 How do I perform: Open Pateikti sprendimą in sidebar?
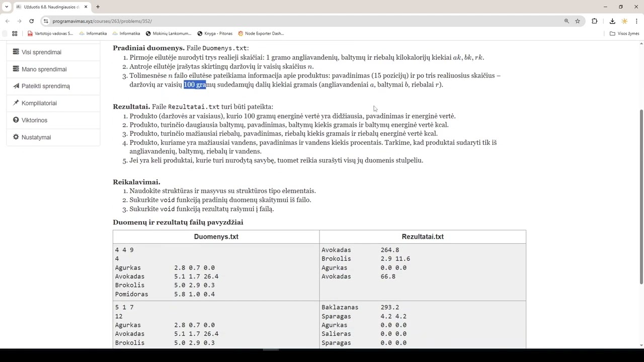click(x=53, y=86)
